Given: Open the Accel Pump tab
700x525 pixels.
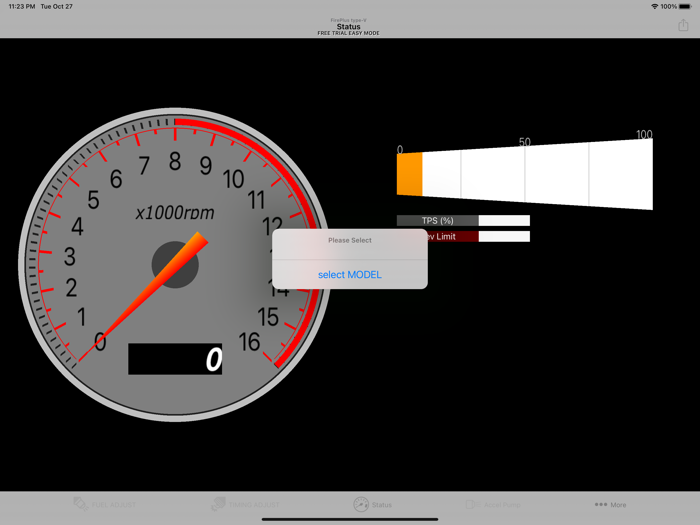Looking at the screenshot, I should 493,504.
